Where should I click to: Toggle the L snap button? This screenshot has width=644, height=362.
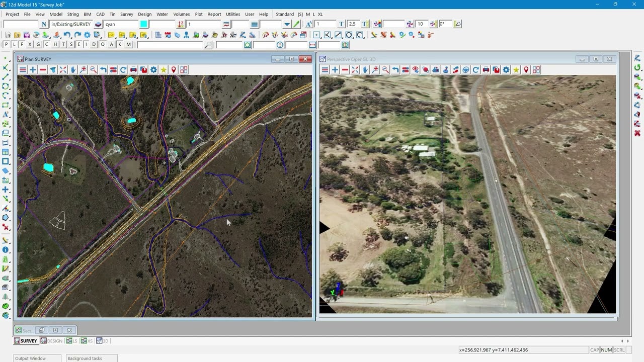pos(14,45)
